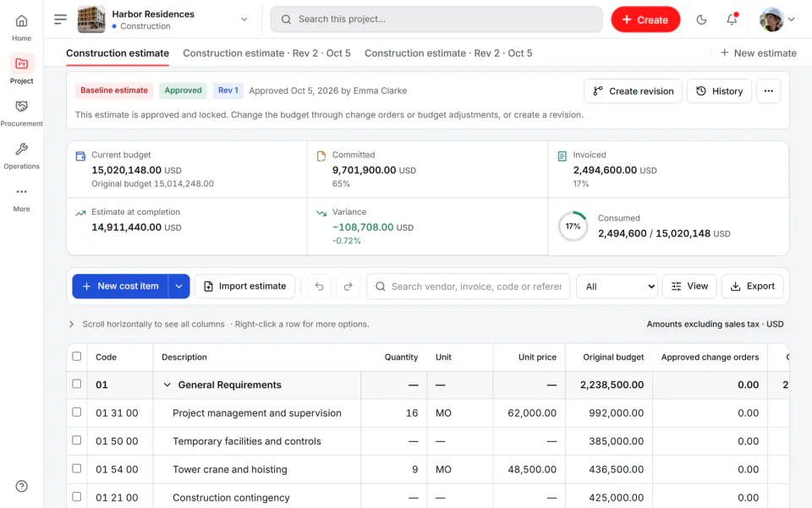Check the 01 31 00 row checkbox
The image size is (812, 508).
pos(77,412)
